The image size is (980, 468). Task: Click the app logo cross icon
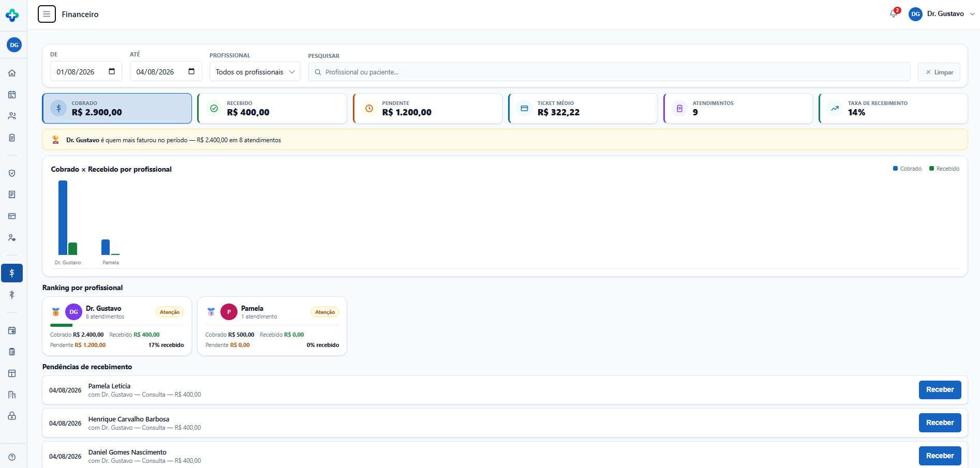(12, 15)
